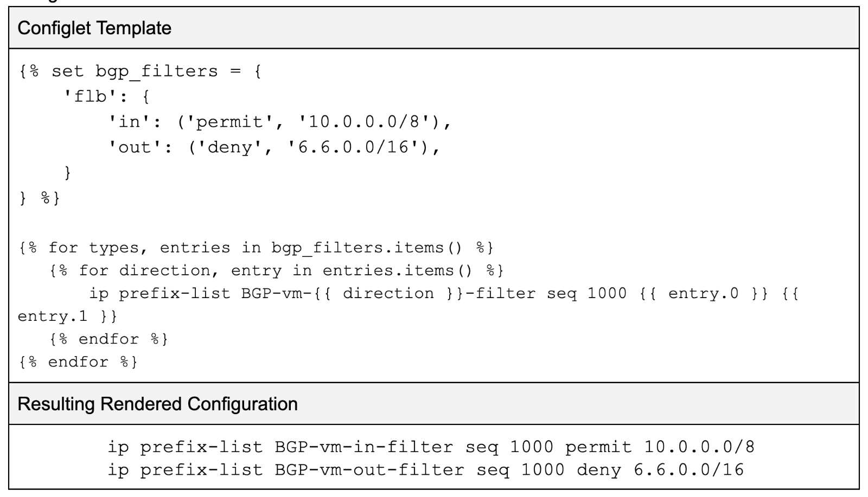Click the quoted '10.0.0.0/8' prefix in the template
868x497 pixels.
pos(368,122)
